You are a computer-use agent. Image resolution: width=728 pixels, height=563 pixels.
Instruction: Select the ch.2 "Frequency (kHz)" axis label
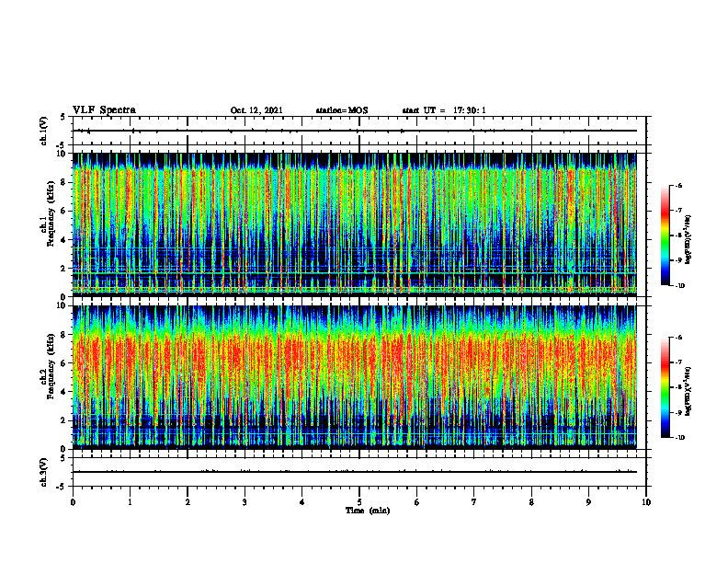(51, 366)
